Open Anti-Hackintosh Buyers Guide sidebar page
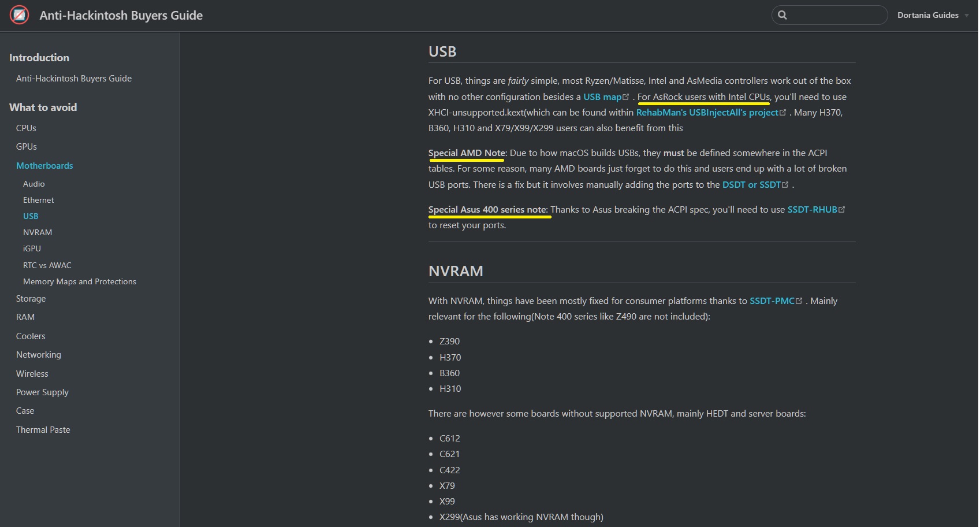 74,79
